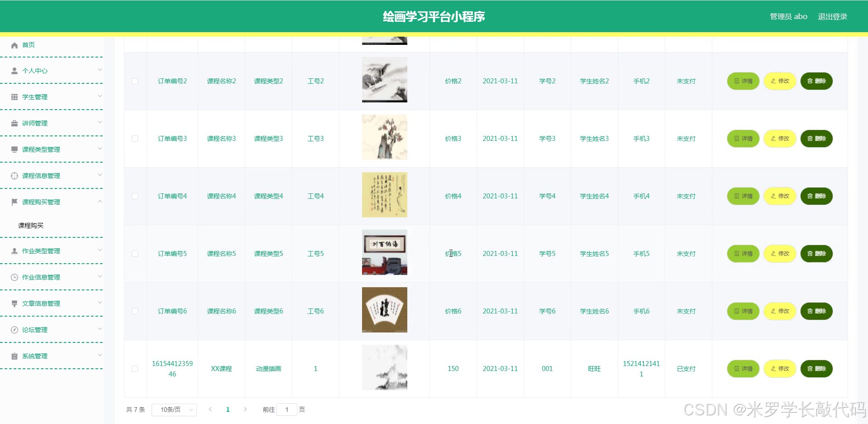The height and width of the screenshot is (424, 868).
Task: Tick the checkbox for XX课程 order
Action: [134, 369]
